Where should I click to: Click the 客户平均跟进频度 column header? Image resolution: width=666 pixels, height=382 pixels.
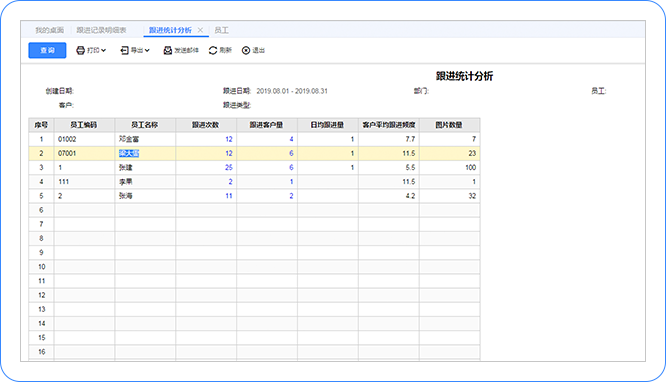point(389,125)
